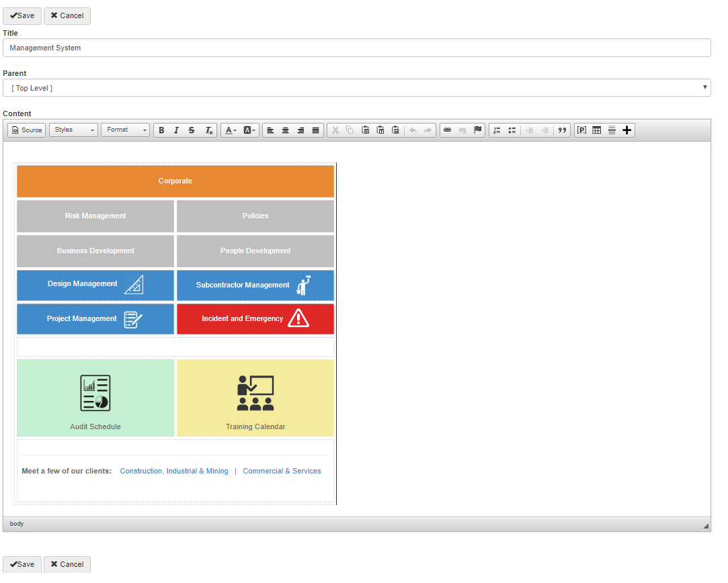
Task: Open the text color picker
Action: pyautogui.click(x=230, y=130)
